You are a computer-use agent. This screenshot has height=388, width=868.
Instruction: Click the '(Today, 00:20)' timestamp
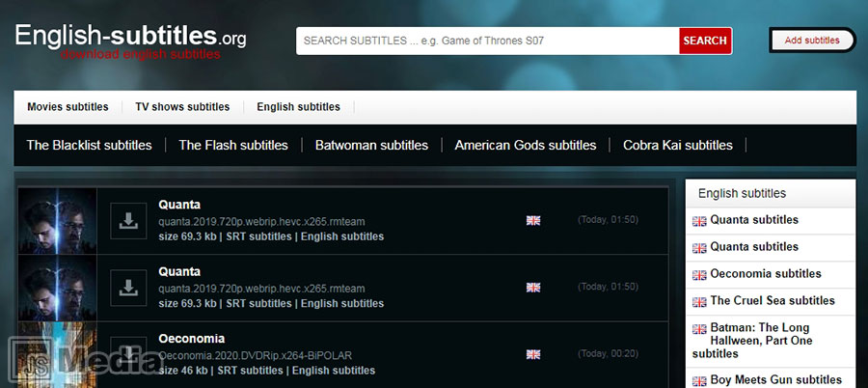608,353
